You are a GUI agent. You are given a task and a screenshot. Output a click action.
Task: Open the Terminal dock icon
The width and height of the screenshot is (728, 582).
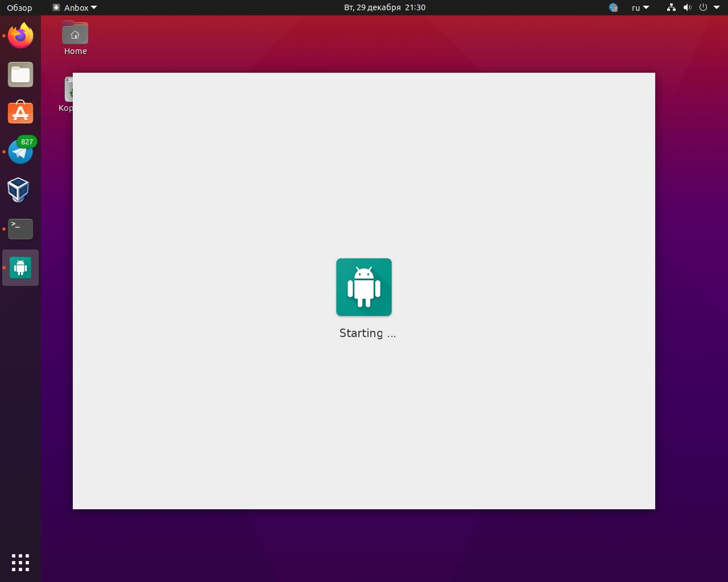click(x=20, y=229)
